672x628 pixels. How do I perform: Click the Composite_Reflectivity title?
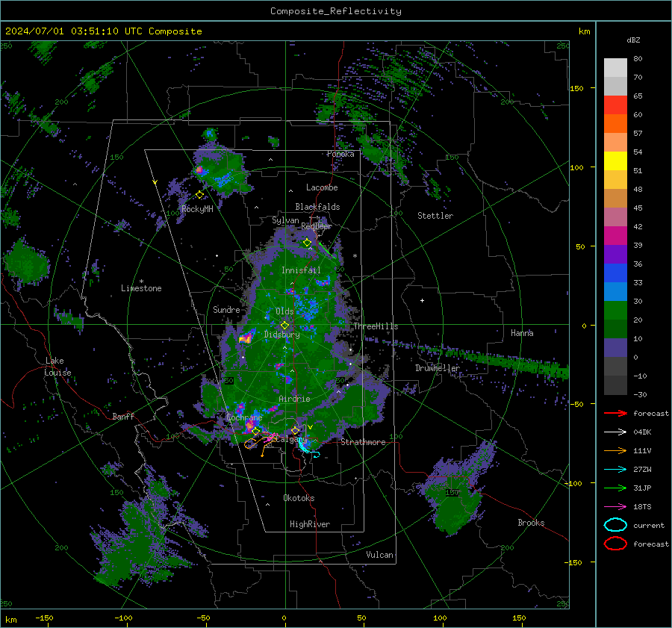336,11
